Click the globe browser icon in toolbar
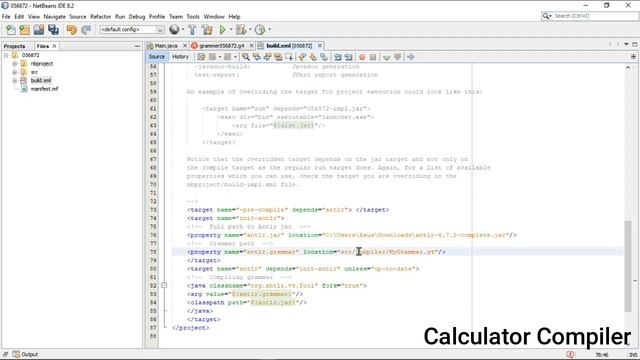The height and width of the screenshot is (360, 640). tap(174, 29)
